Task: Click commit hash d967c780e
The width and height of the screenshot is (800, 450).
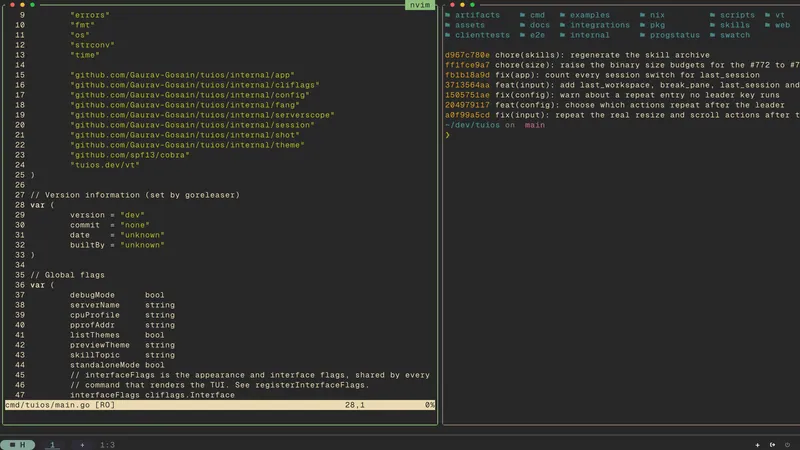Action: 467,55
